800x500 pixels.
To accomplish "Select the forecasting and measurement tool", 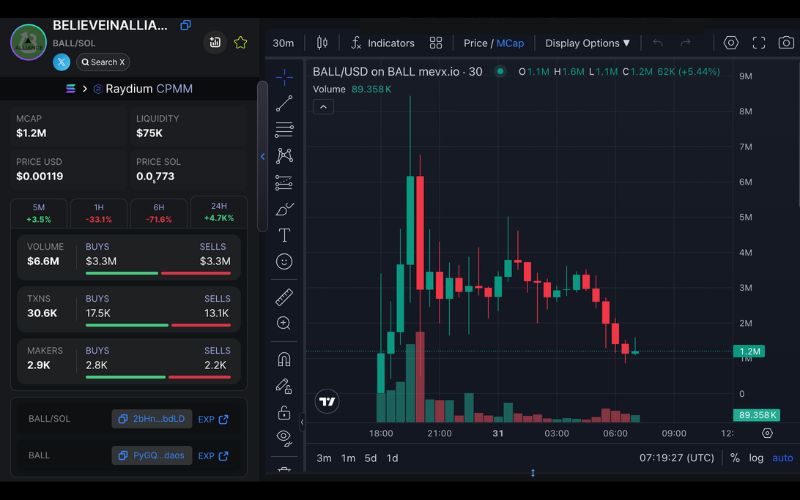I will 284,182.
